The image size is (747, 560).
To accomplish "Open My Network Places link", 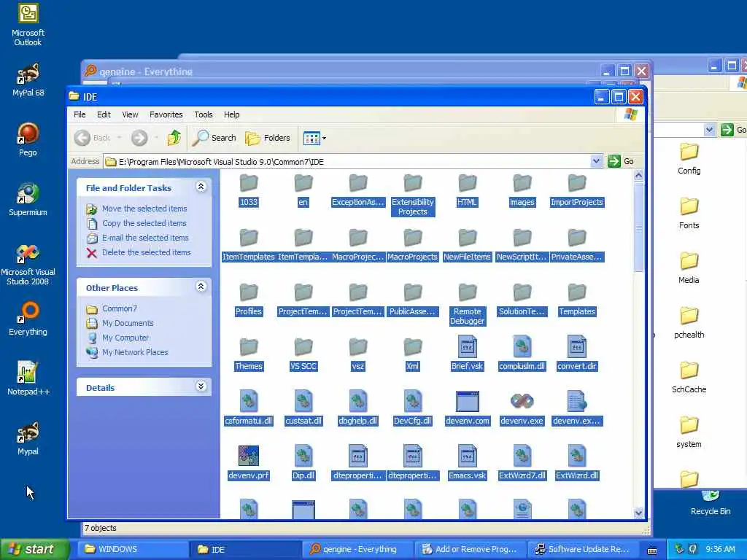I will (135, 352).
